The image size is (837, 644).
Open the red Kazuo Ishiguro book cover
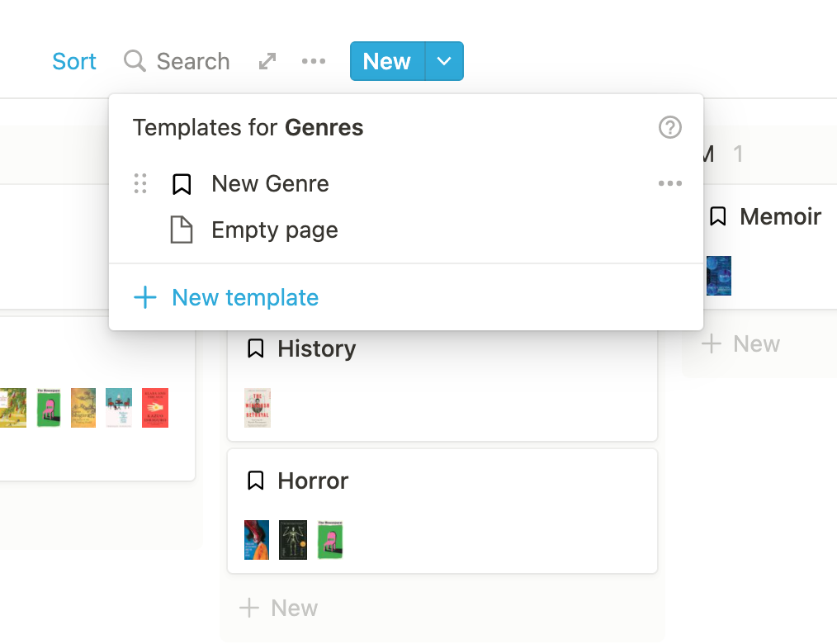[x=155, y=407]
